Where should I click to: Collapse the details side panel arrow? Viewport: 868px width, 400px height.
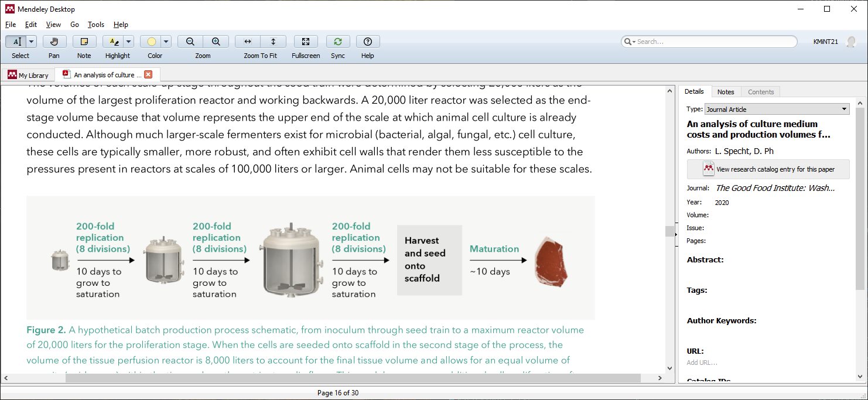[x=676, y=234]
